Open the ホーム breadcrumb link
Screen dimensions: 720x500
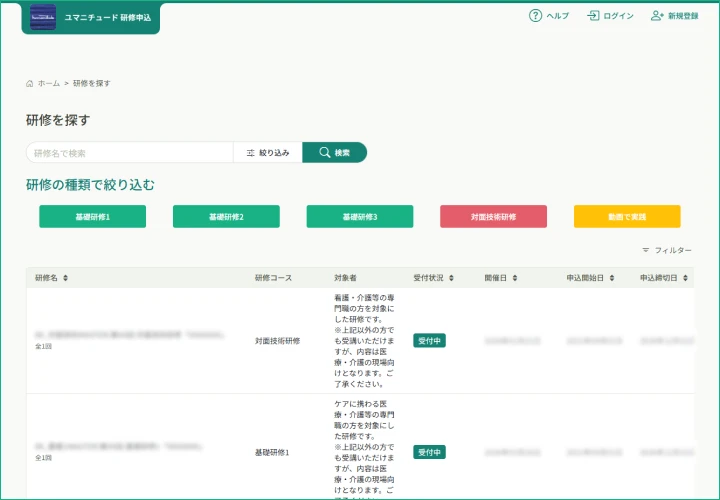point(49,83)
